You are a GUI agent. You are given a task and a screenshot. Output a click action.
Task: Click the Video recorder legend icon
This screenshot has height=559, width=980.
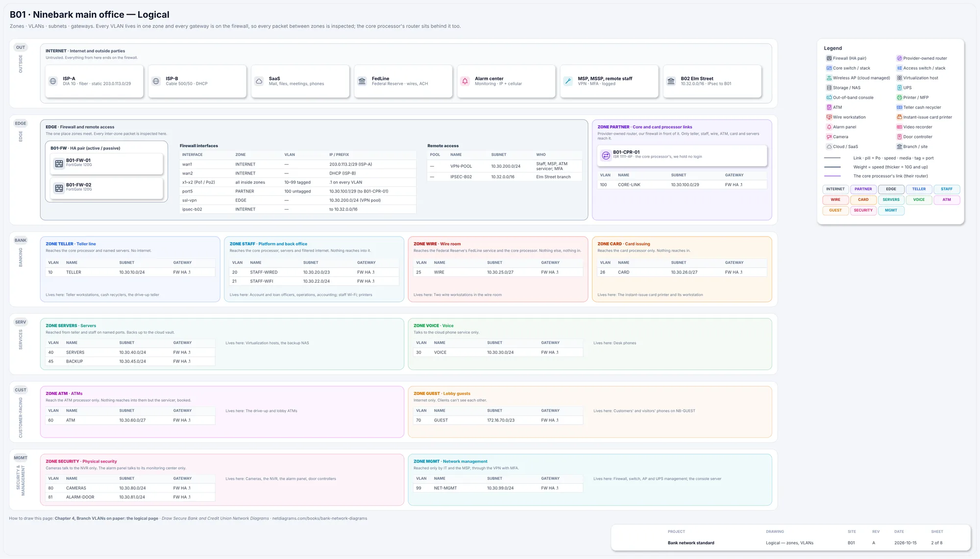coord(899,127)
